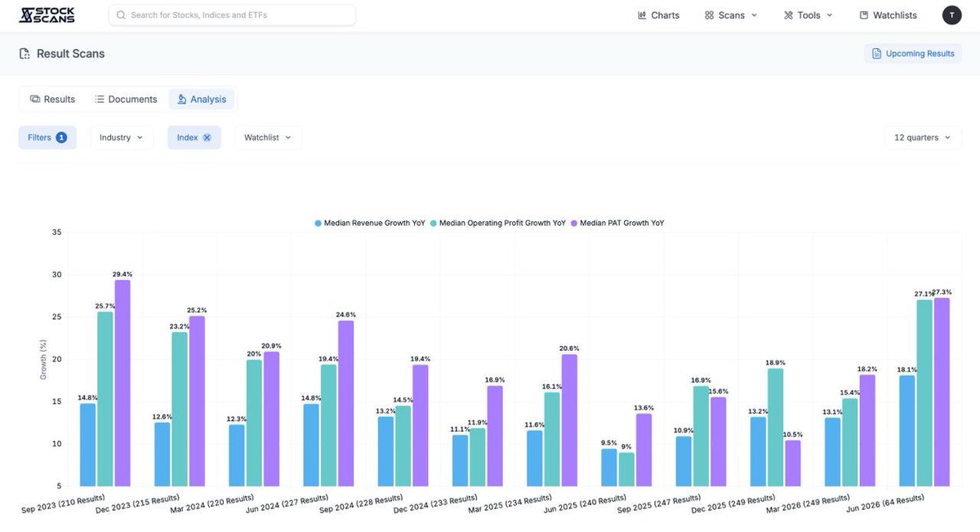Image resolution: width=980 pixels, height=532 pixels.
Task: Click the Jun 2025 (240 Results) axis label
Action: [x=585, y=503]
